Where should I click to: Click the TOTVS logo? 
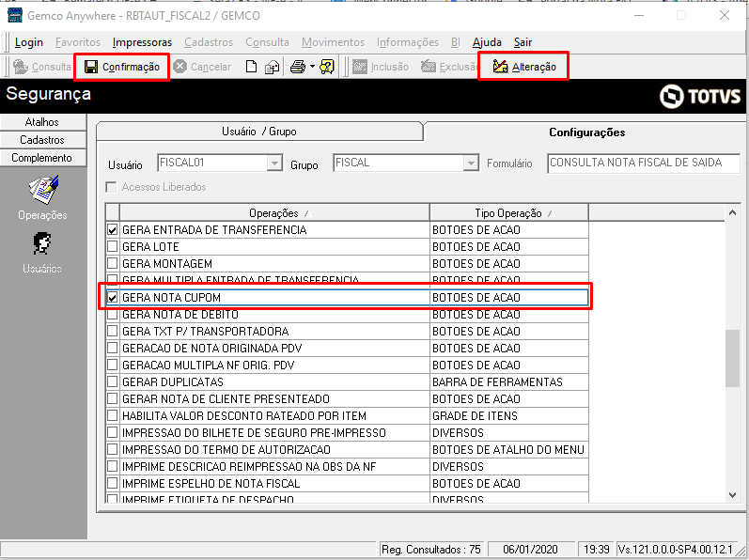[700, 96]
